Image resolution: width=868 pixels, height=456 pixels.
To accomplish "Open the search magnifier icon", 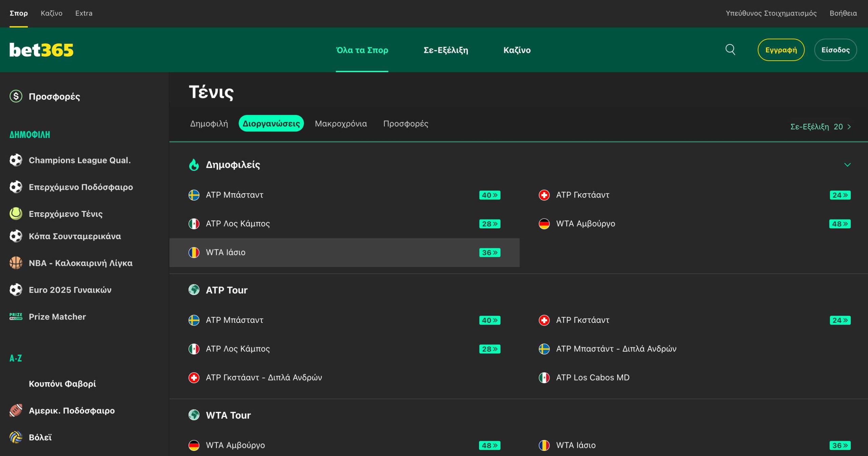I will click(x=730, y=50).
